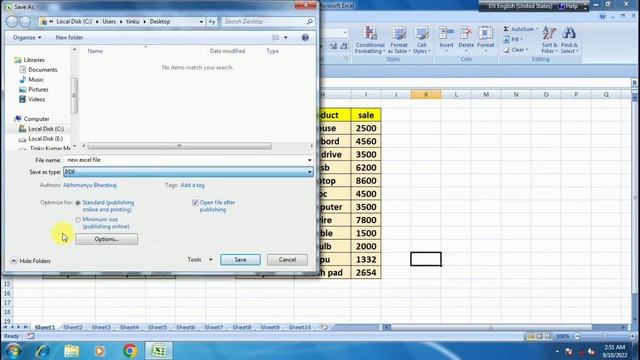Expand address bar path dropdown
The height and width of the screenshot is (360, 640).
point(201,22)
